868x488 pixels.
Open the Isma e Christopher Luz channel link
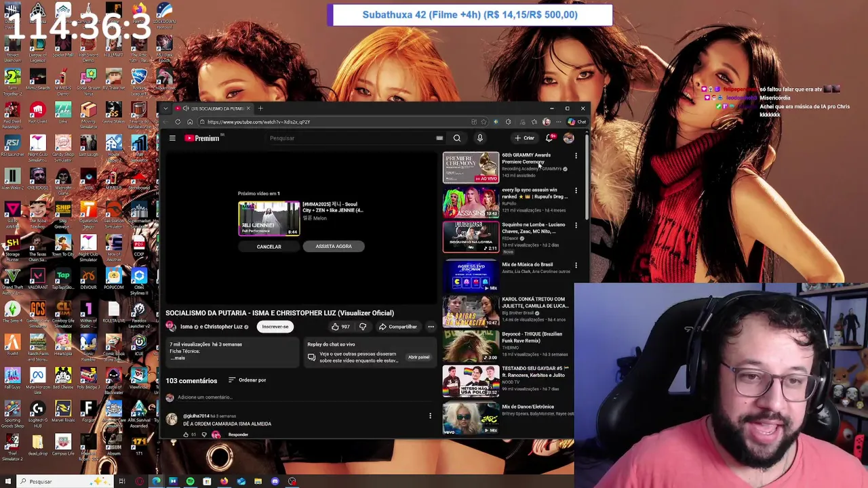211,327
